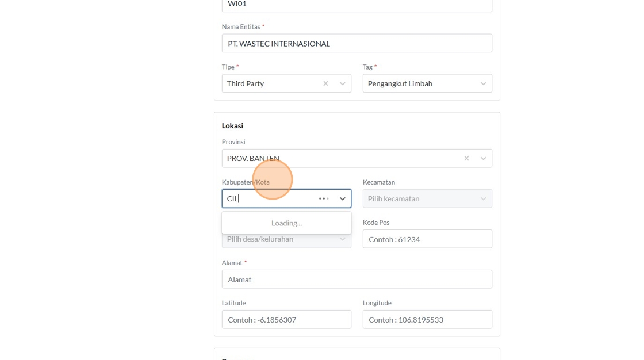Screen dimensions: 644x360
Task: Clear the Provinsi selection PROV. BANTEN
Action: [466, 158]
